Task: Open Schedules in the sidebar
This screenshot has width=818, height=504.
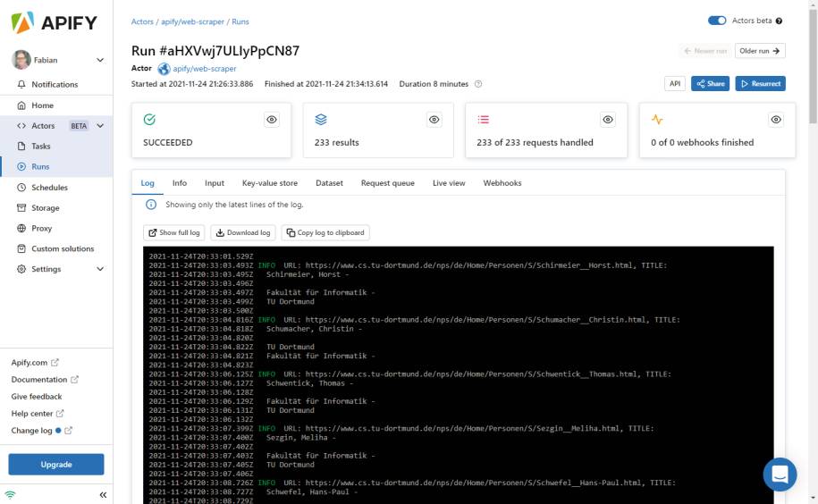Action: point(49,187)
